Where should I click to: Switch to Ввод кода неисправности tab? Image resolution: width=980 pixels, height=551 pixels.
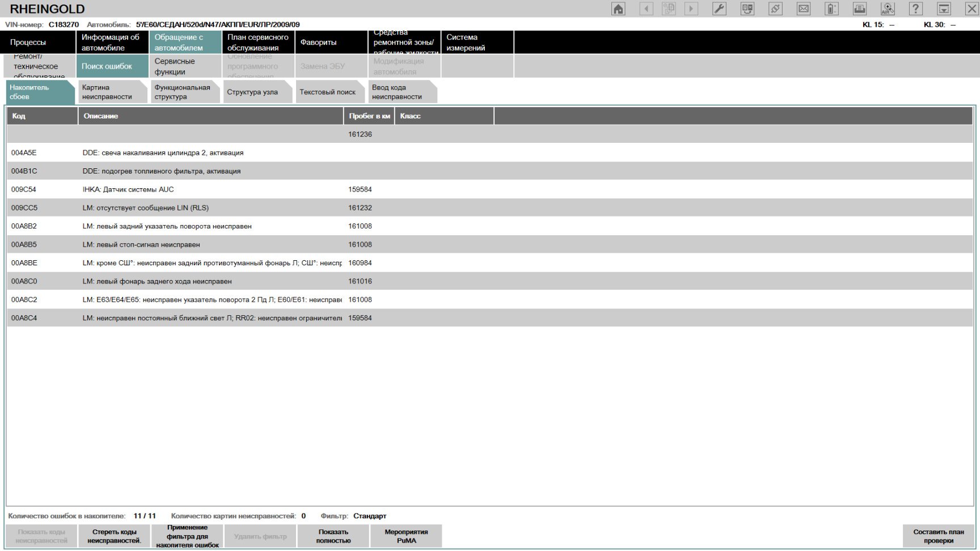[403, 92]
